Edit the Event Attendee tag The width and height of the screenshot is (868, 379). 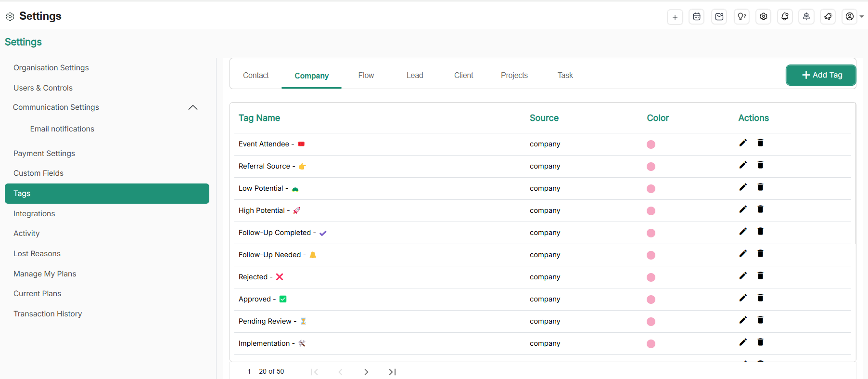(x=743, y=143)
